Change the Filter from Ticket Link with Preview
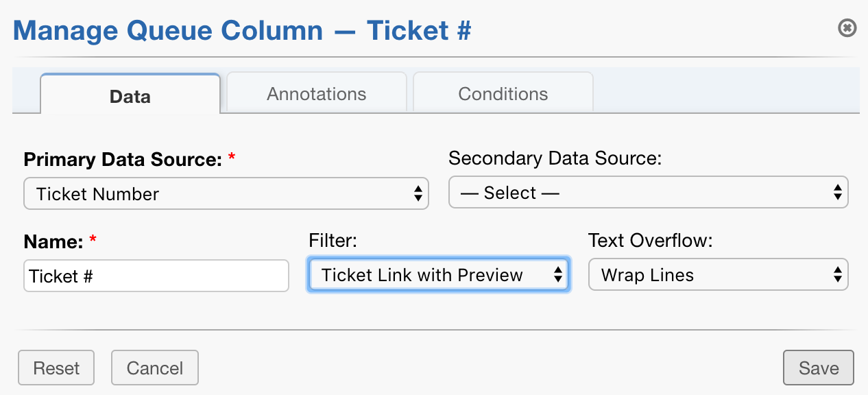Screen dimensions: 868x395 point(438,274)
